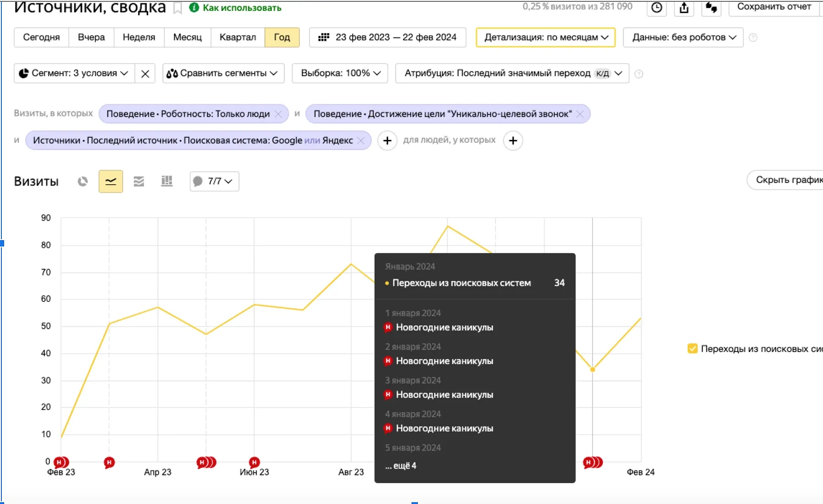Select the pie chart view icon
823x504 pixels.
(82, 181)
